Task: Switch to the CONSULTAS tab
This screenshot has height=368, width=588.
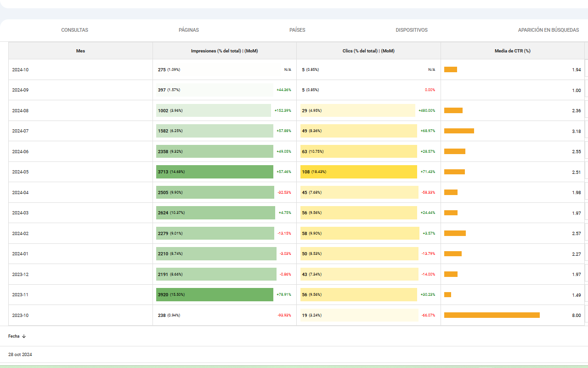Action: click(x=74, y=30)
